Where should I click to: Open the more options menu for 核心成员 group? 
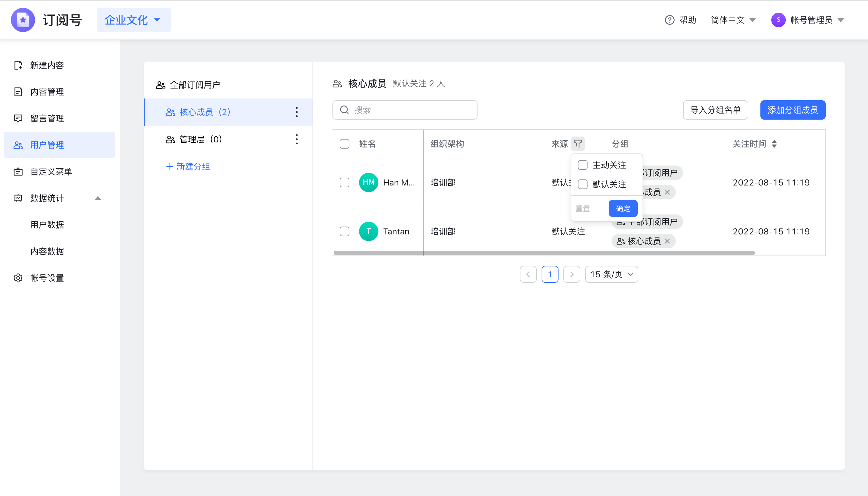296,112
